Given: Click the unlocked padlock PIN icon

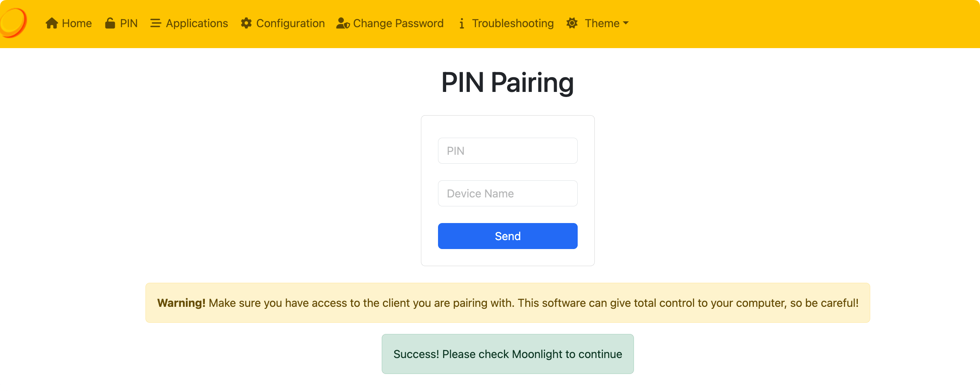Looking at the screenshot, I should pos(110,23).
